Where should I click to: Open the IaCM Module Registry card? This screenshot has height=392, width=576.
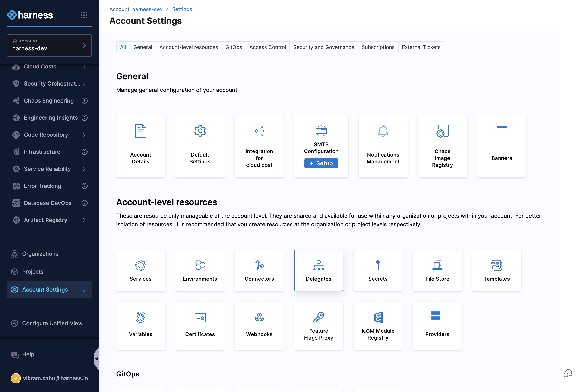pos(378,326)
